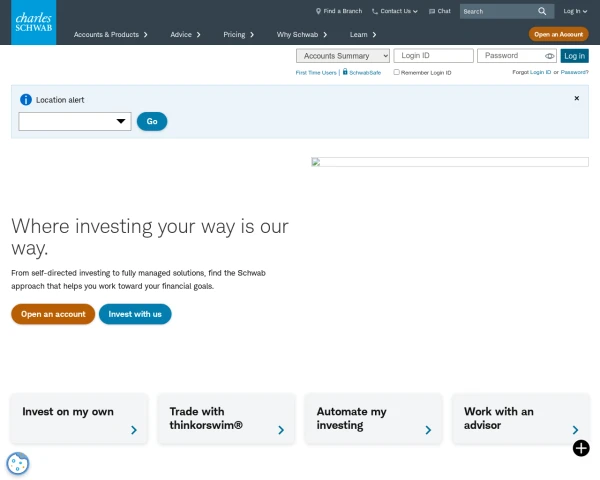
Task: Click arrow on Trade with thinkorswim card
Action: [x=281, y=430]
